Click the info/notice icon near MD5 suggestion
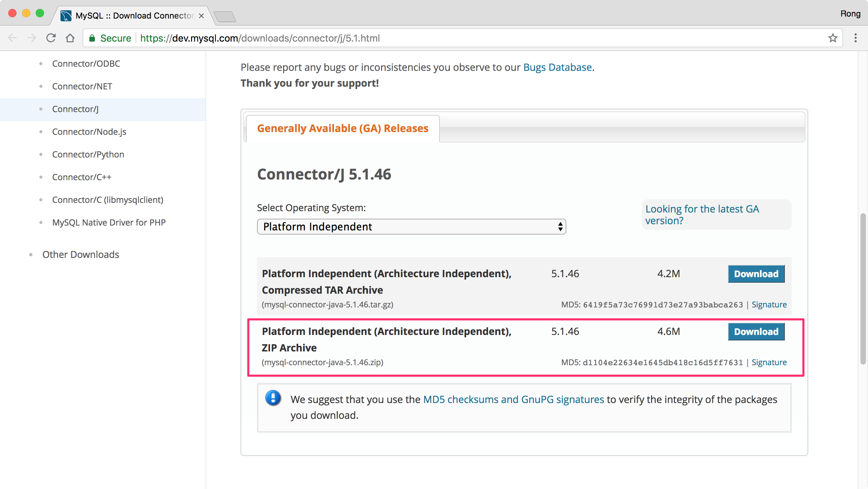 [x=273, y=398]
